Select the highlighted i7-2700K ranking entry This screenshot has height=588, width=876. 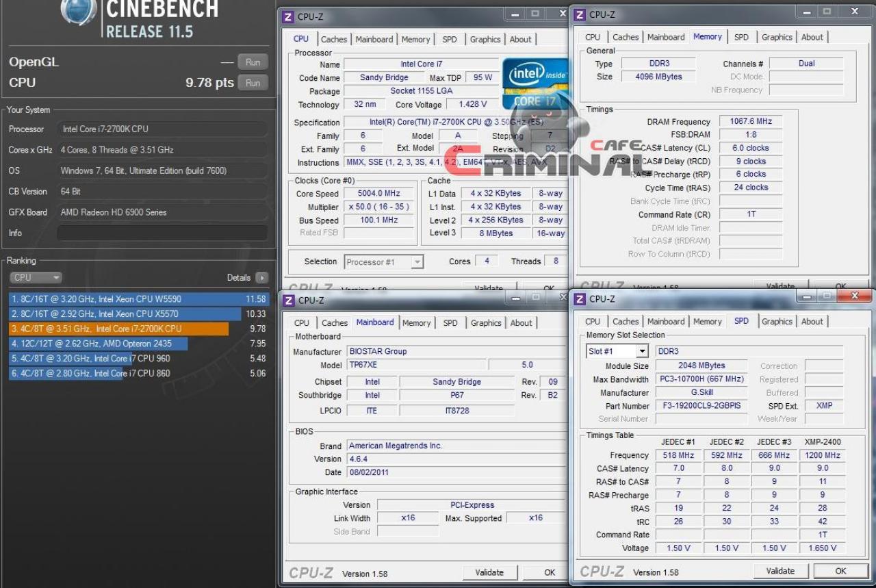click(x=138, y=329)
